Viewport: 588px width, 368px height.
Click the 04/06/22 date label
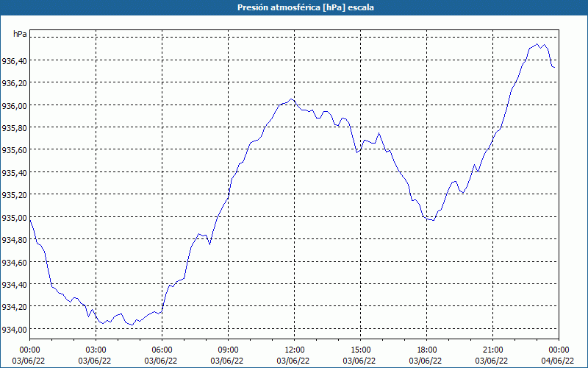click(557, 361)
